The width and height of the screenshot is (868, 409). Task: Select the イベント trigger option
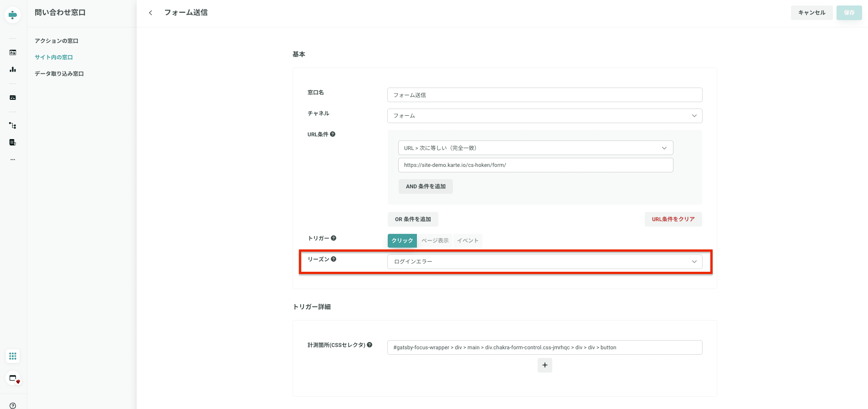click(468, 241)
